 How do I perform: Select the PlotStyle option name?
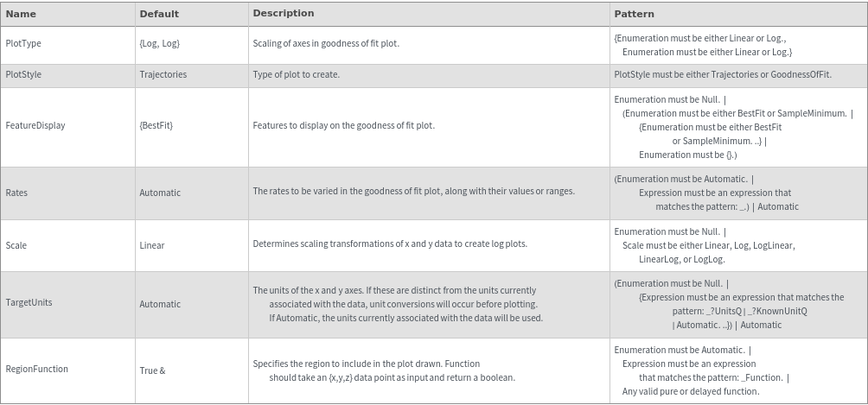23,74
